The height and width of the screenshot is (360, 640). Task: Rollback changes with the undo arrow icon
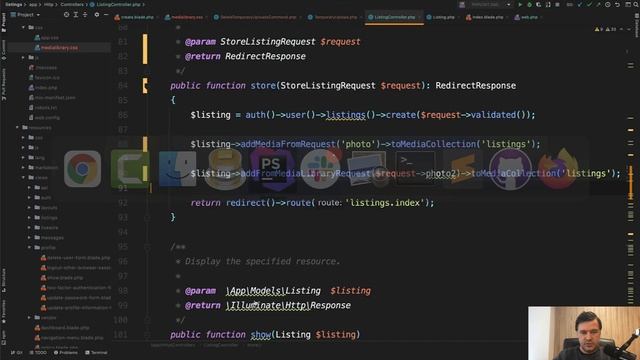point(617,4)
